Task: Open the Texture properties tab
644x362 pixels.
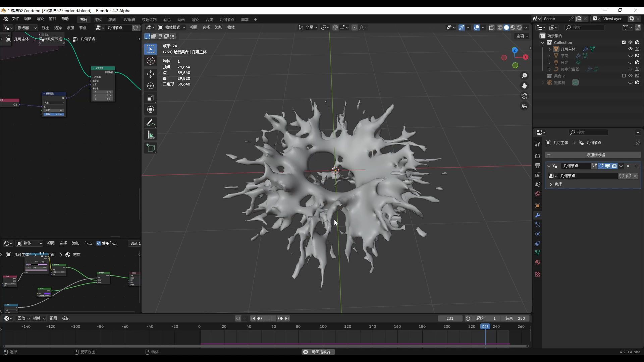Action: click(x=538, y=274)
